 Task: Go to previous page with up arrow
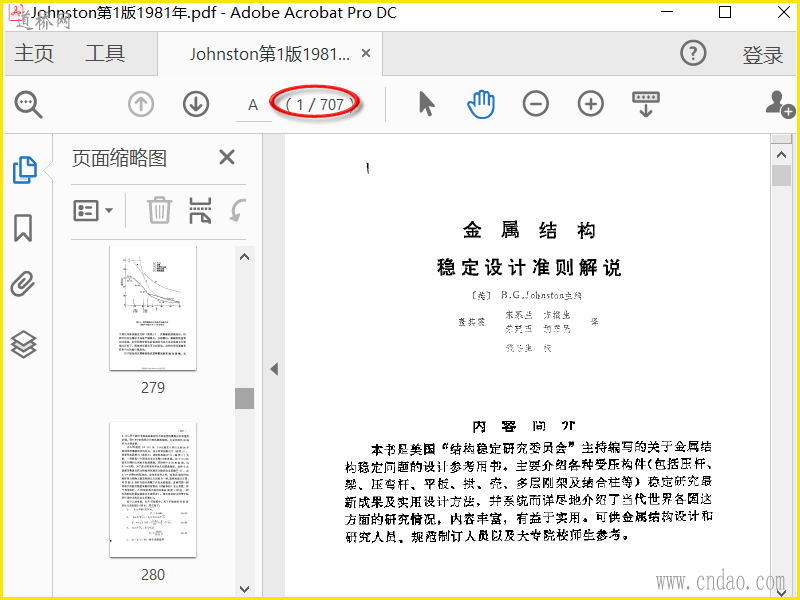point(141,104)
